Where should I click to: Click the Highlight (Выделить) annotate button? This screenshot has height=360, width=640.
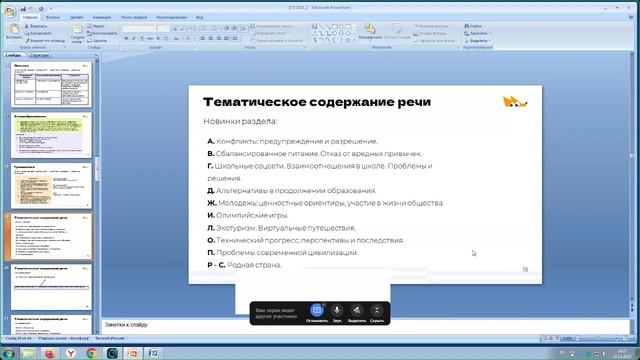(x=357, y=313)
